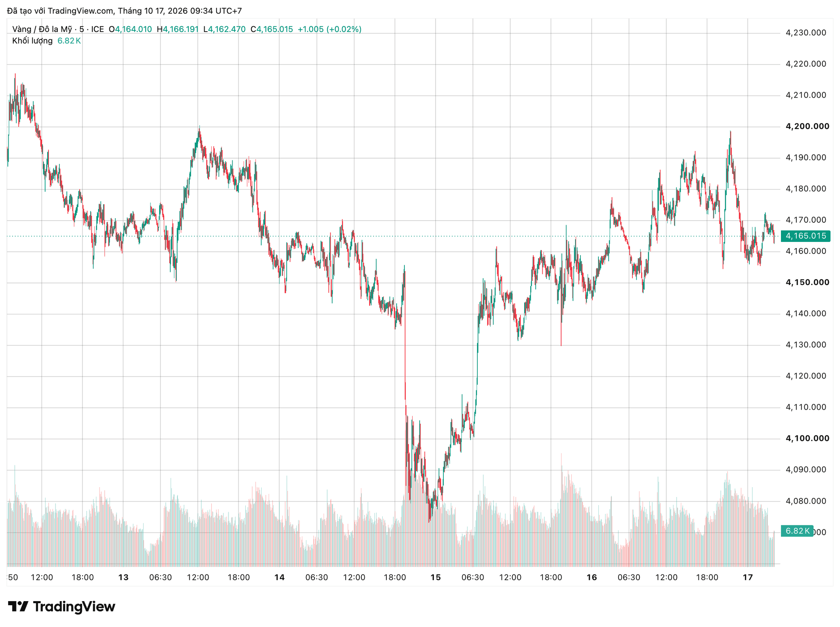Click the 4,110.000 price axis label

806,407
